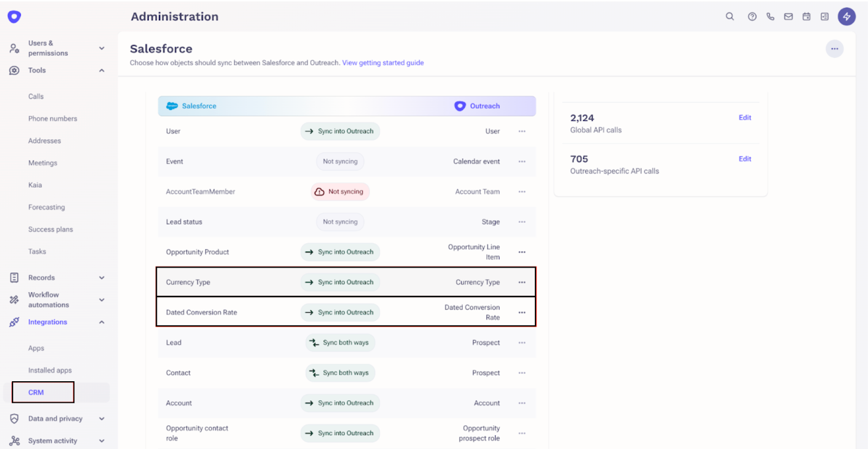Open Forecasting in the sidebar

[x=46, y=207]
